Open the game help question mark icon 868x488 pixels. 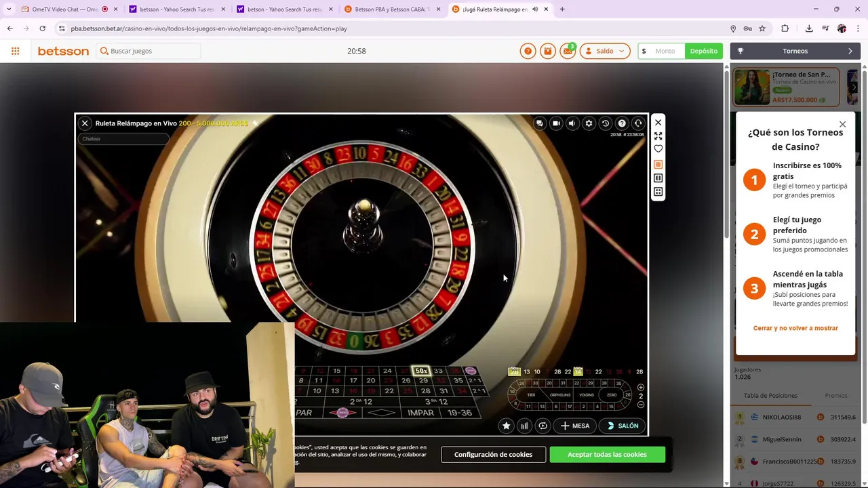(x=622, y=123)
